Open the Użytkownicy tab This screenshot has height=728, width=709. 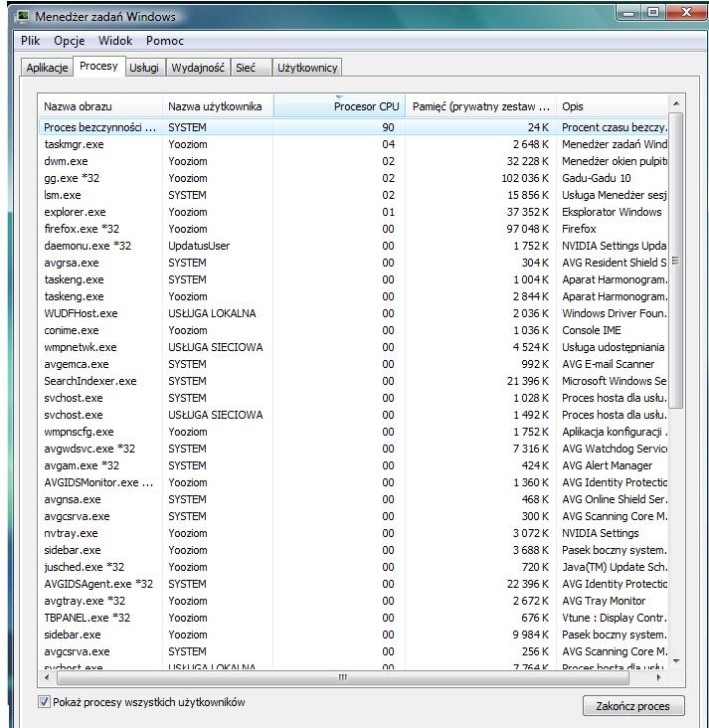coord(307,68)
